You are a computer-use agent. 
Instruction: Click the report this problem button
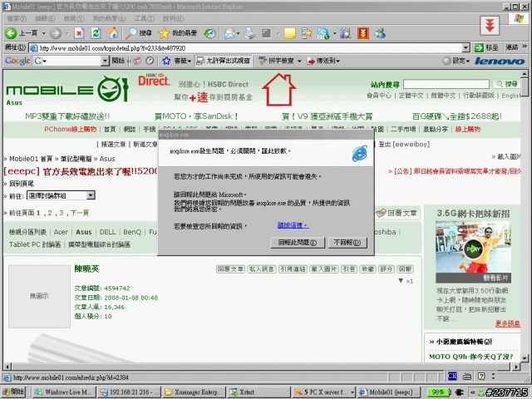pyautogui.click(x=298, y=243)
